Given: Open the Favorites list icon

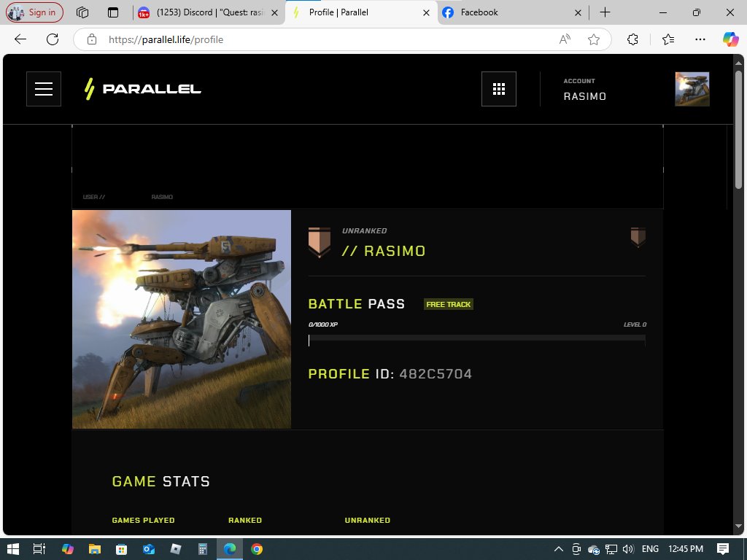Looking at the screenshot, I should (668, 39).
